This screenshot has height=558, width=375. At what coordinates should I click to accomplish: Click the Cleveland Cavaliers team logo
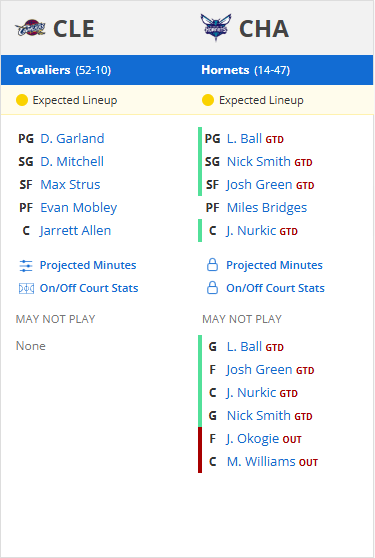[30, 28]
